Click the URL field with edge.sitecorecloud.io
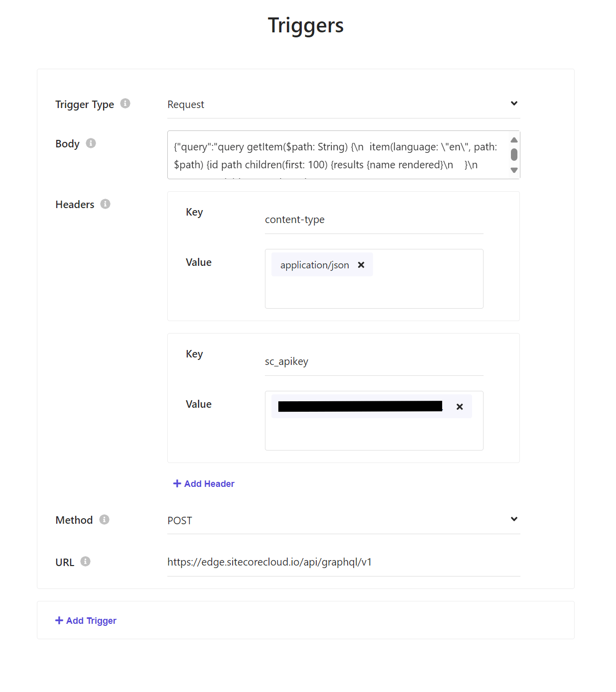 point(344,563)
